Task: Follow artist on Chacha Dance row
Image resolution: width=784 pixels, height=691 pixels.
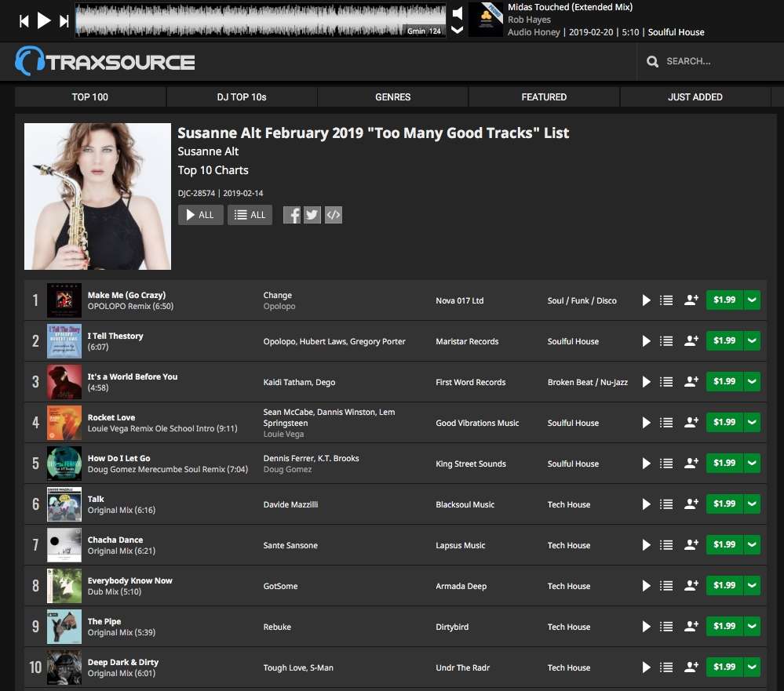Action: [691, 544]
